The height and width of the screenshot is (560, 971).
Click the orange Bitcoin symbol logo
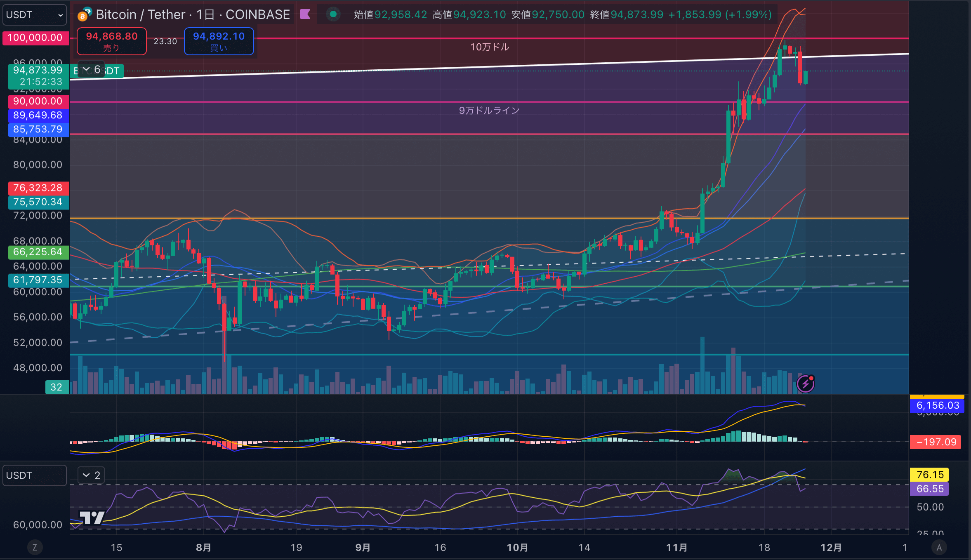82,16
